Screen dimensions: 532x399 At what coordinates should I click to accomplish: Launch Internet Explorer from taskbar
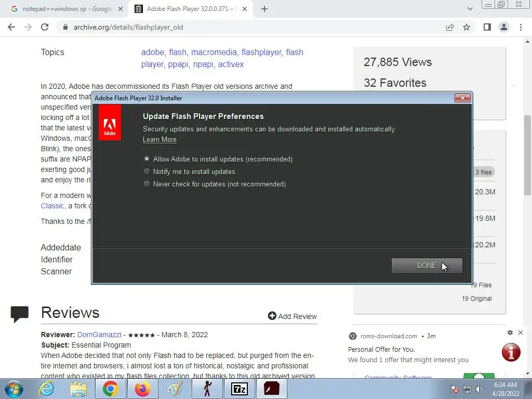pos(46,389)
